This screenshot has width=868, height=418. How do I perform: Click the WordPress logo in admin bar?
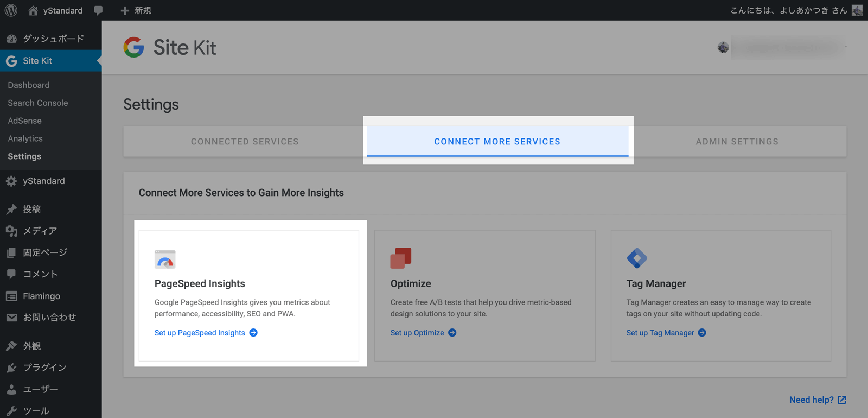click(11, 10)
